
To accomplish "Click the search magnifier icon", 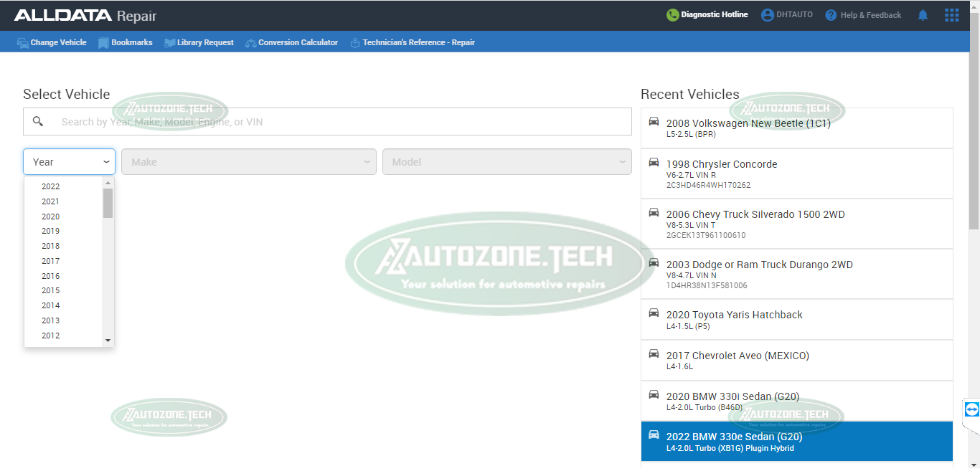I will click(38, 122).
